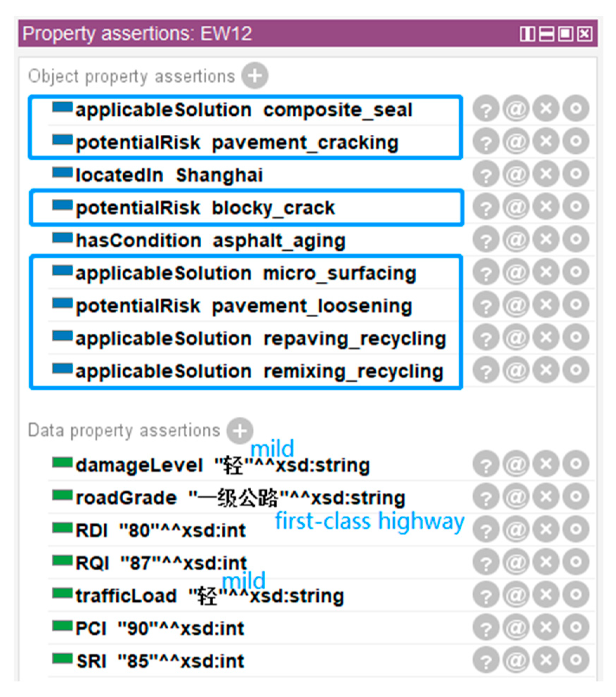Select the locatedIn Shanghai assertion
Image resolution: width=616 pixels, height=697 pixels.
pyautogui.click(x=169, y=175)
